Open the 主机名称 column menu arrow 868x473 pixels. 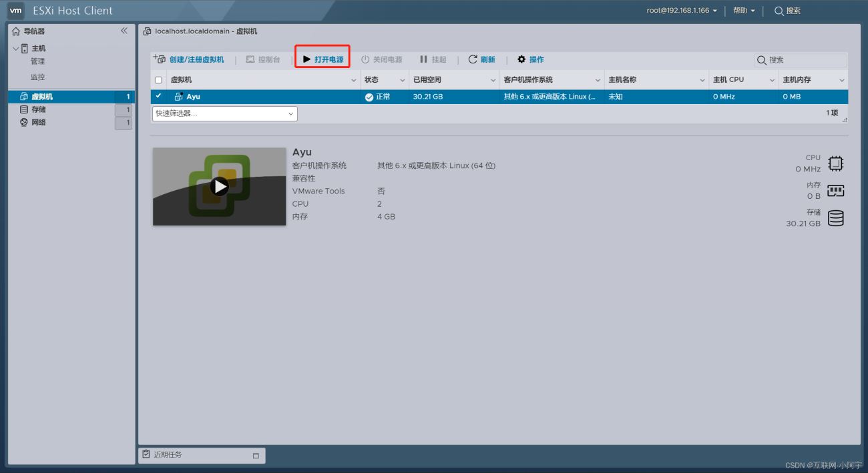(702, 80)
